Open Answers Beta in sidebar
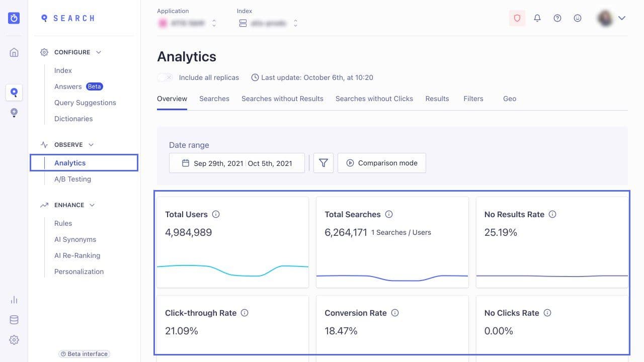 [x=78, y=86]
